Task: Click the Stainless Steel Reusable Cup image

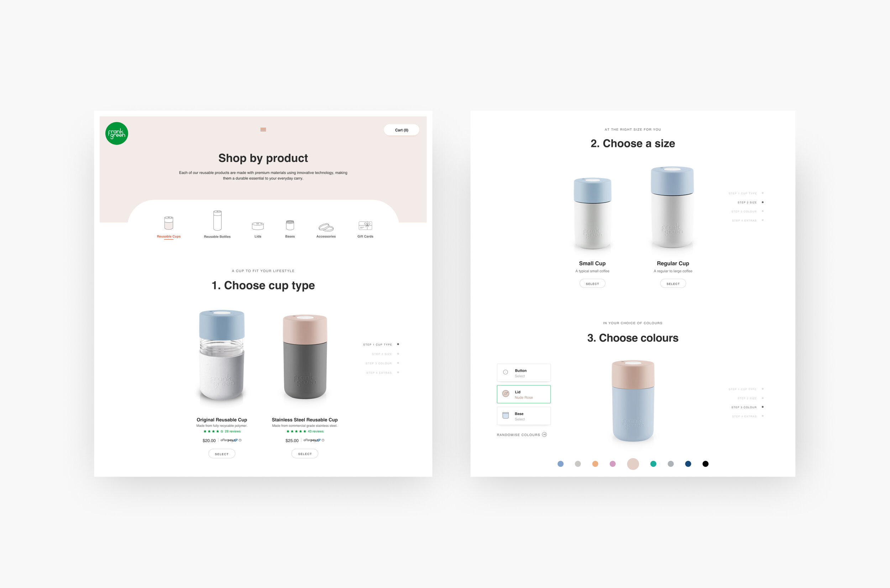Action: tap(305, 357)
